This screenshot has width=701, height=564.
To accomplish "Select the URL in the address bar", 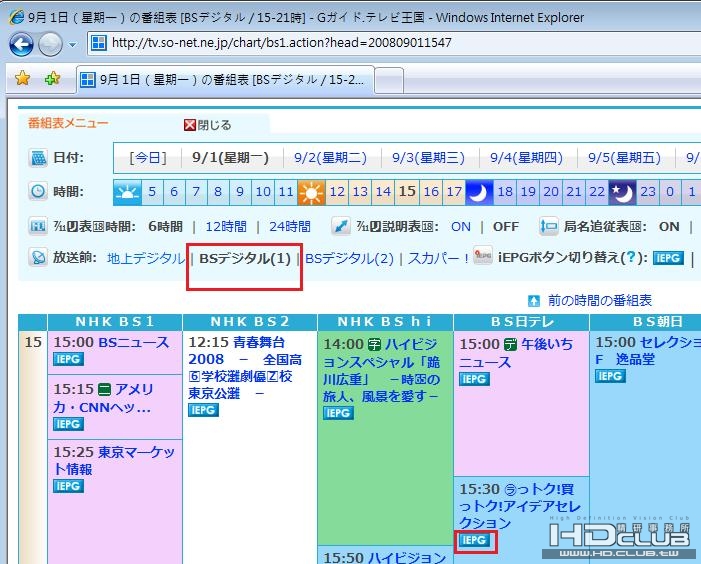I will pyautogui.click(x=282, y=43).
